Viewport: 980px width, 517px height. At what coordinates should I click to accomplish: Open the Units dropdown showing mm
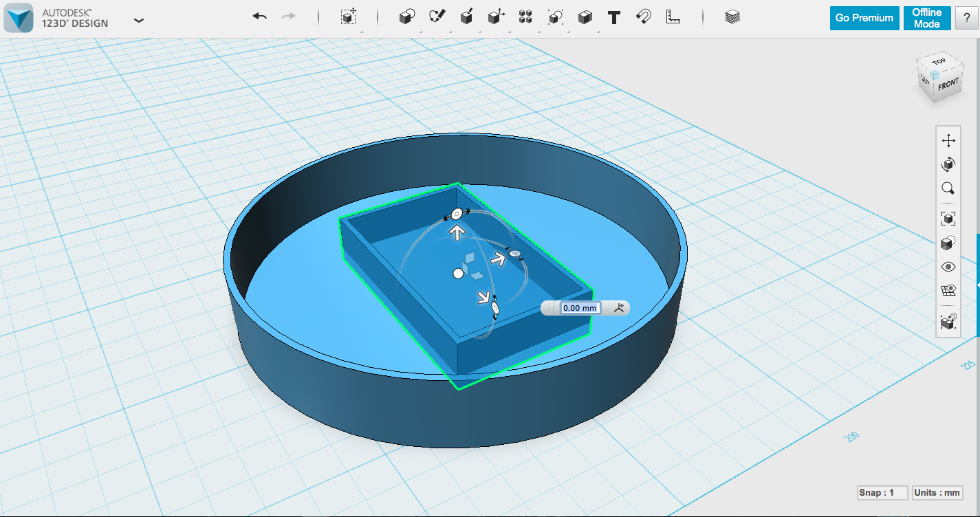tap(937, 492)
